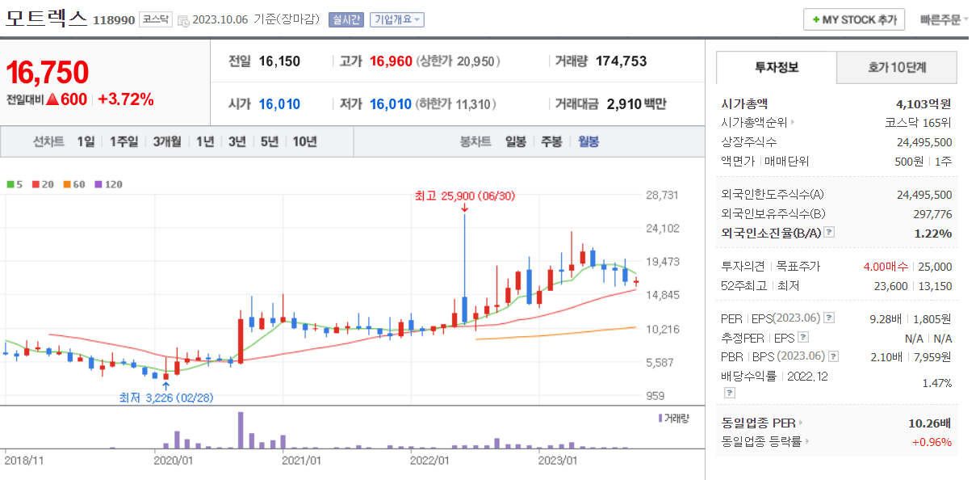Open the 빠른주문 dropdown
The height and width of the screenshot is (480, 980).
[x=944, y=19]
